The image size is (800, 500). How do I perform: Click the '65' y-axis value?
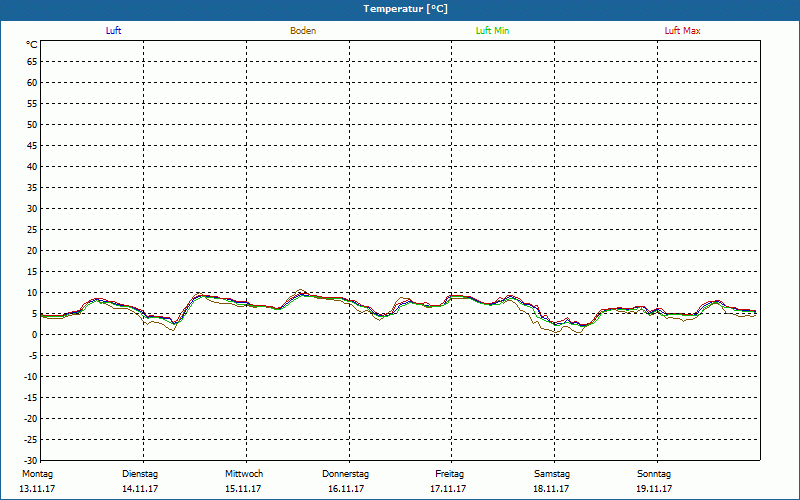click(32, 62)
